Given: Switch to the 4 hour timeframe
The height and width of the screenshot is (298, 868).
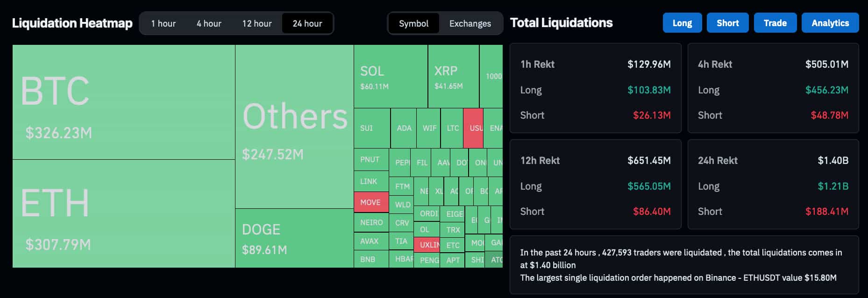Looking at the screenshot, I should (208, 23).
